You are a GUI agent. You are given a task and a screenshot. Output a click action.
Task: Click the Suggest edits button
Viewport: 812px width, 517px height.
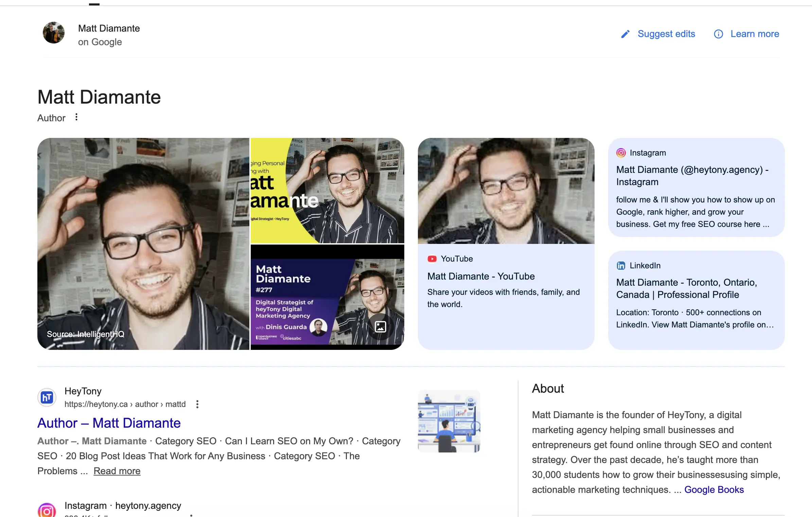click(x=666, y=34)
